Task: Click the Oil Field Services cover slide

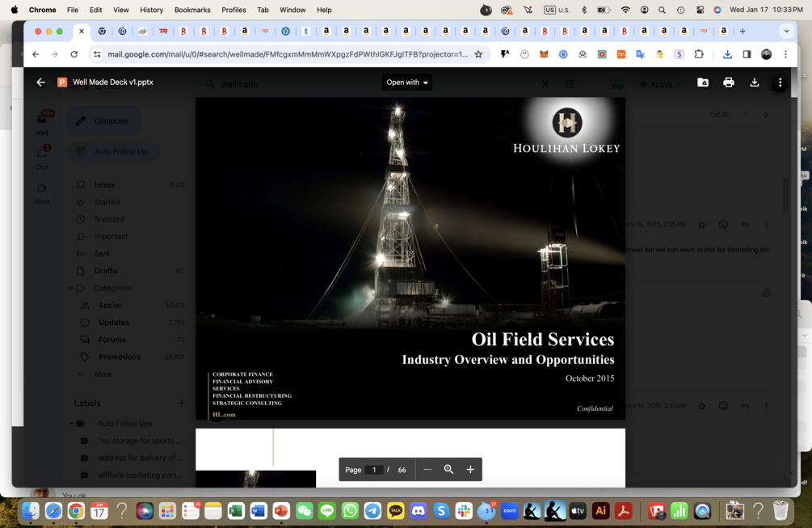Action: 410,258
